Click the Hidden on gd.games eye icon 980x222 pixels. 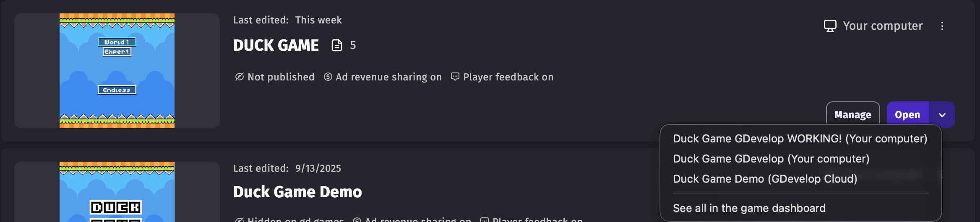point(240,220)
